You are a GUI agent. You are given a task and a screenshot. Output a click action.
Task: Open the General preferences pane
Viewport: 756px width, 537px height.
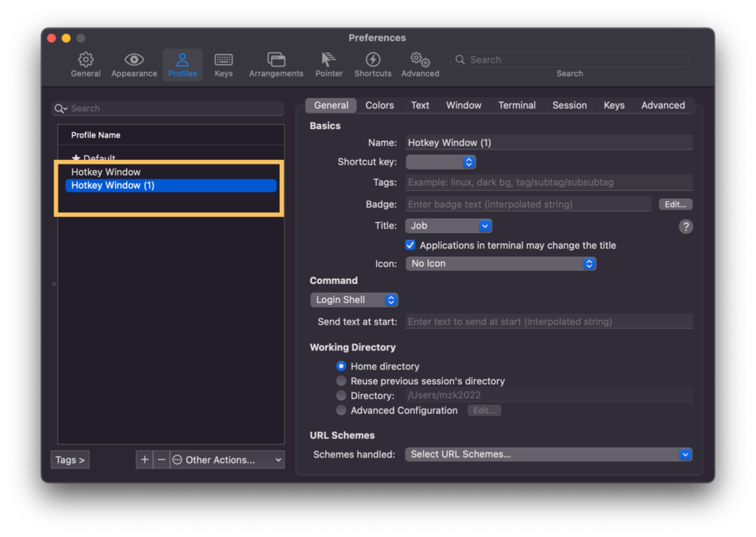(86, 64)
